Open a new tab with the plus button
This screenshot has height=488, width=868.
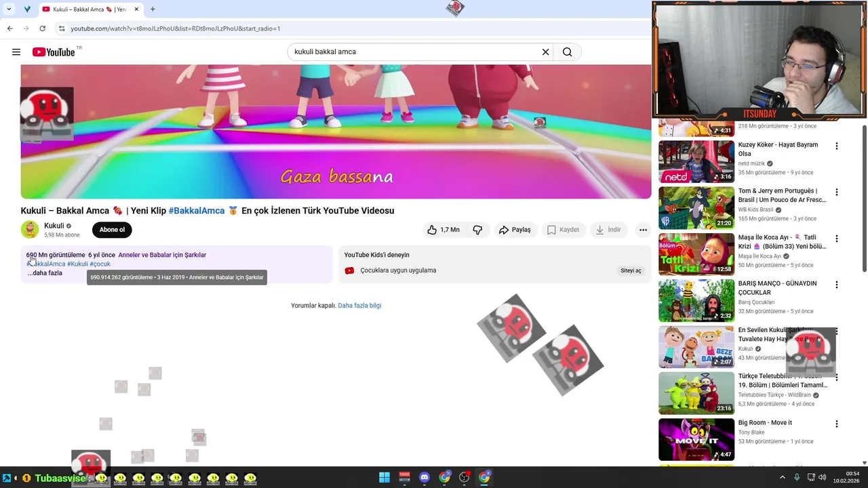click(x=153, y=9)
